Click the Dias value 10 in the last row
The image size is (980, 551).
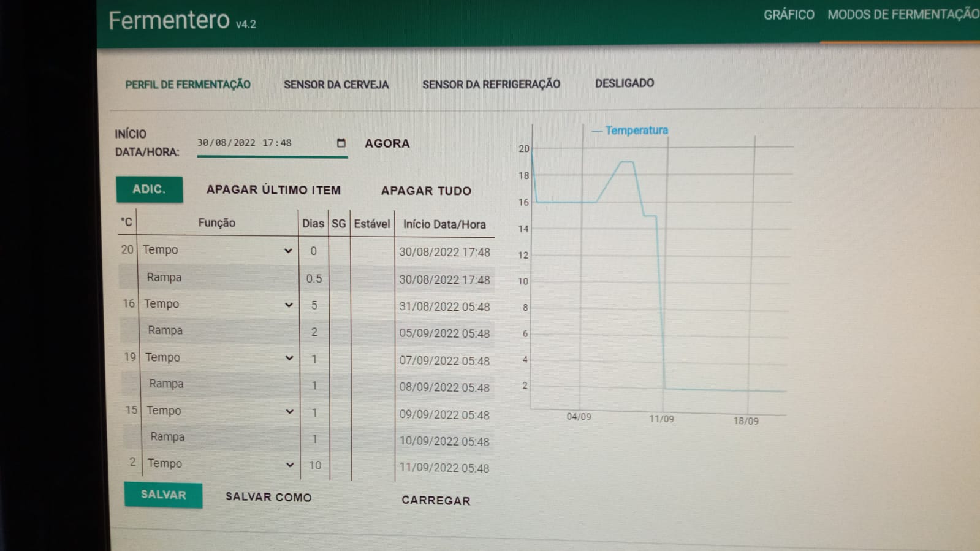pyautogui.click(x=315, y=466)
